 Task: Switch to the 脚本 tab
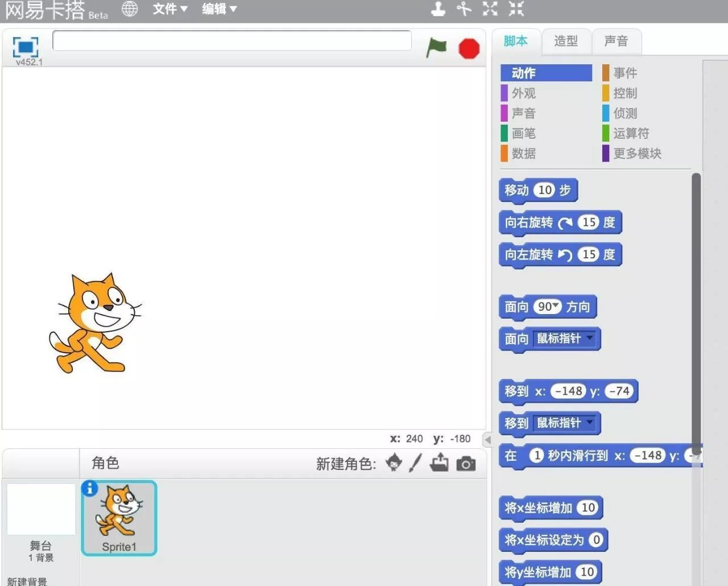(x=516, y=41)
